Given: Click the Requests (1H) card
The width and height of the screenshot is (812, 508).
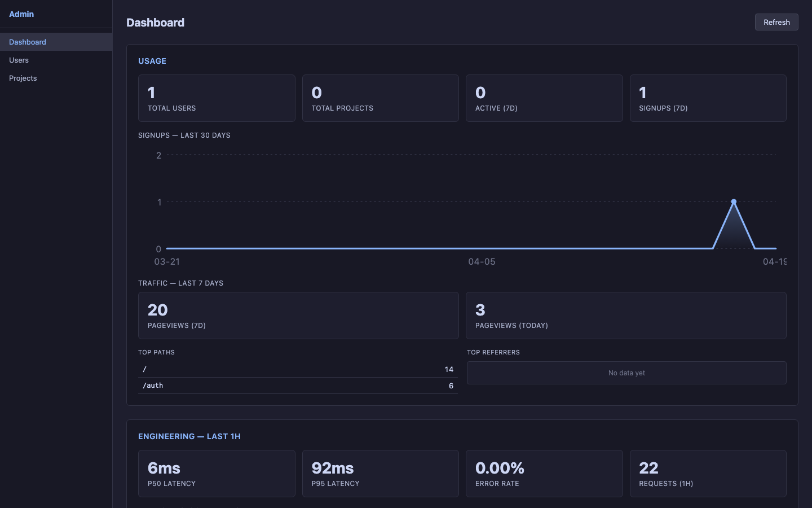Looking at the screenshot, I should coord(708,474).
